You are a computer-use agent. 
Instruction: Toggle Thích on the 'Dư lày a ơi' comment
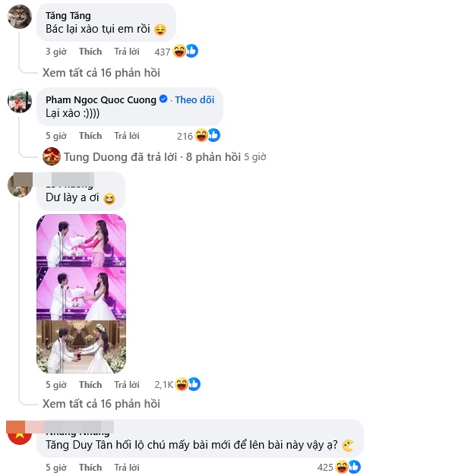click(x=90, y=385)
